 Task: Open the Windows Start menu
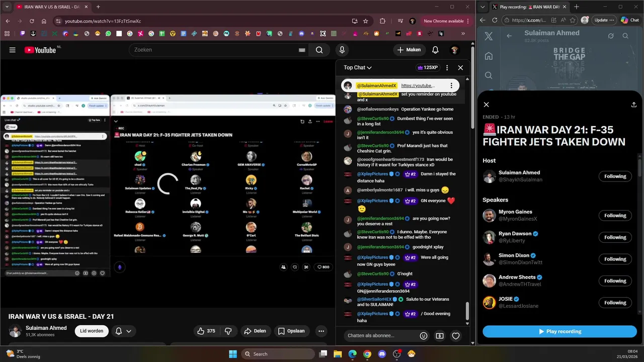point(233,354)
